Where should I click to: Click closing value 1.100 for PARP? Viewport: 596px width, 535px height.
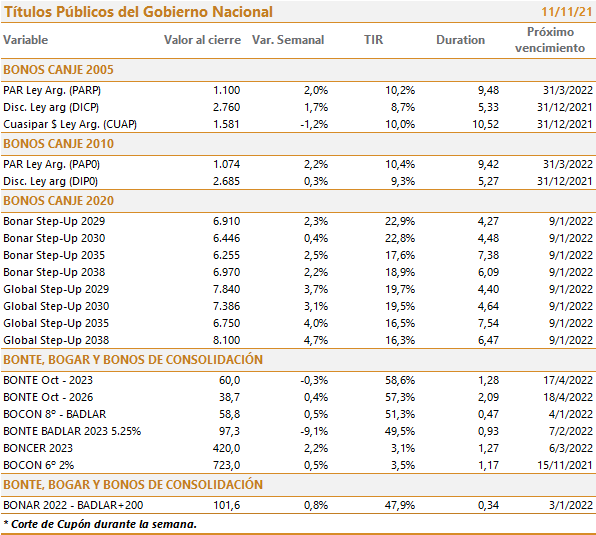pos(227,90)
